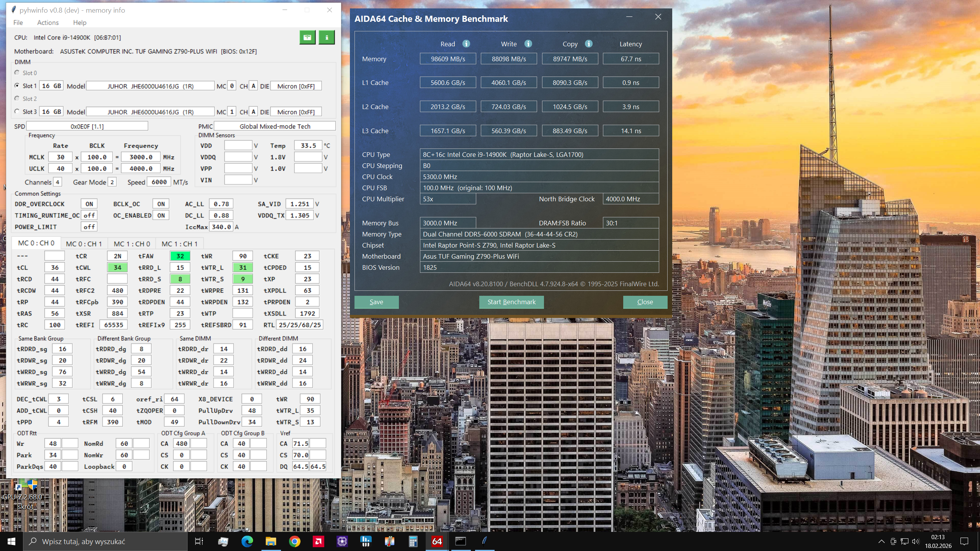Open the File menu
This screenshot has height=551, width=980.
18,23
